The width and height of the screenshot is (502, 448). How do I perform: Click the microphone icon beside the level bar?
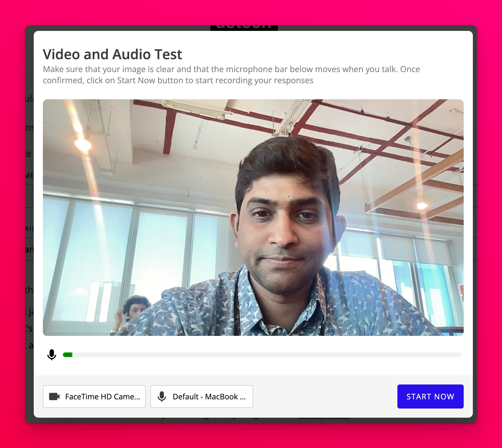click(52, 355)
